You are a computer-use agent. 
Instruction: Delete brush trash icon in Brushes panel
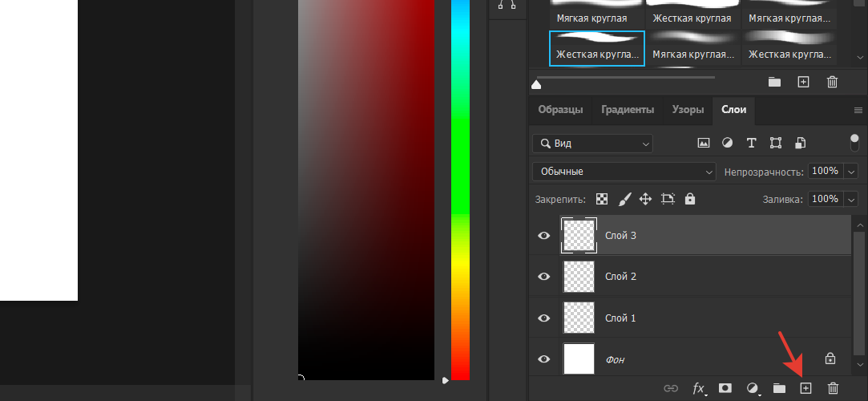click(x=832, y=82)
